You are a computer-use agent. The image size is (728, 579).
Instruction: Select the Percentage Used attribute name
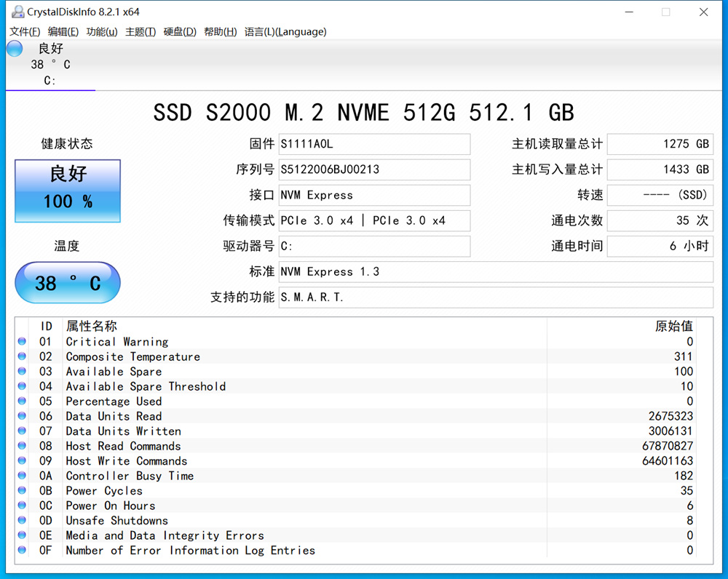pos(114,401)
